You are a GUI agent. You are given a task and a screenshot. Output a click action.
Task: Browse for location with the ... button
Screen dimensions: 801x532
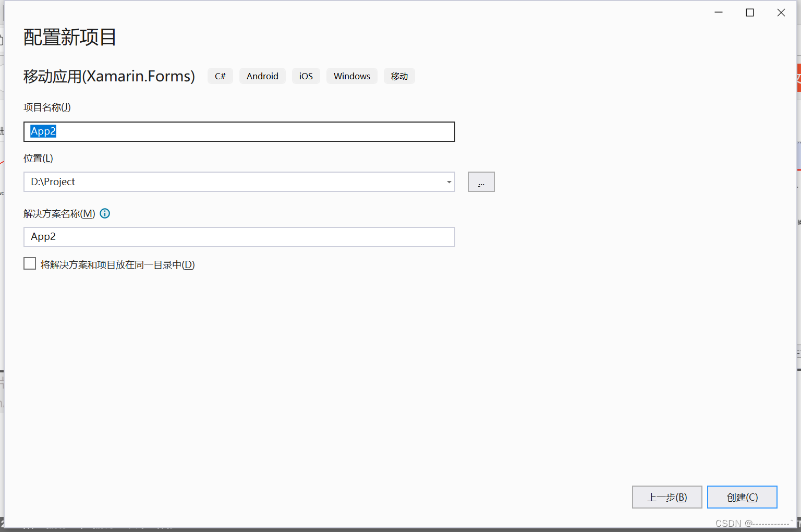pyautogui.click(x=481, y=182)
